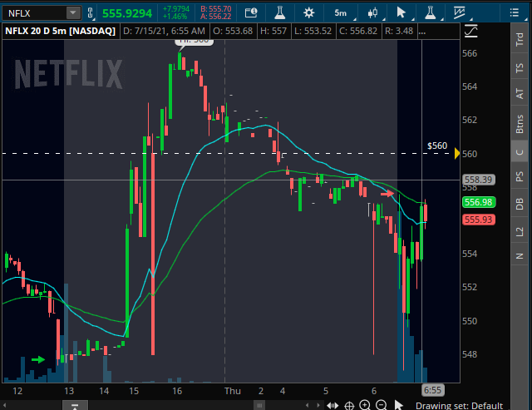Click the 6:55 time cursor label

coord(432,390)
